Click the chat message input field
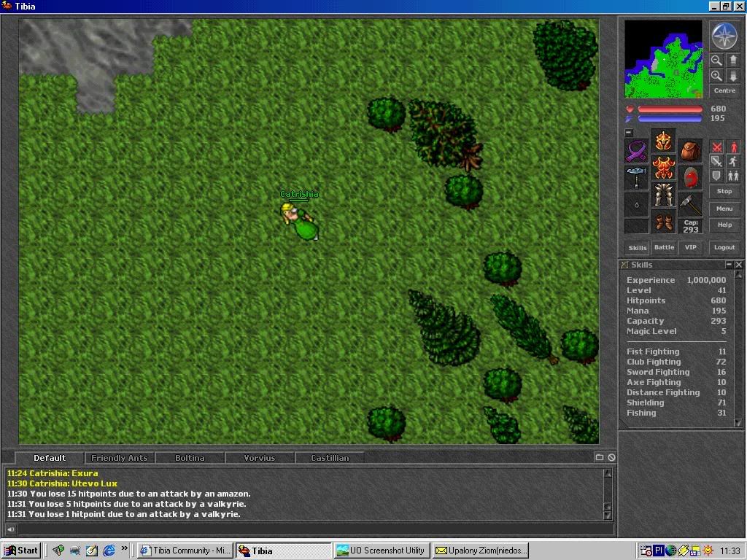 point(315,529)
